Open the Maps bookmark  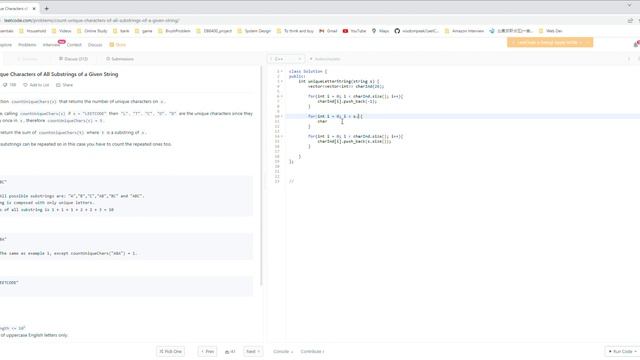pyautogui.click(x=380, y=31)
